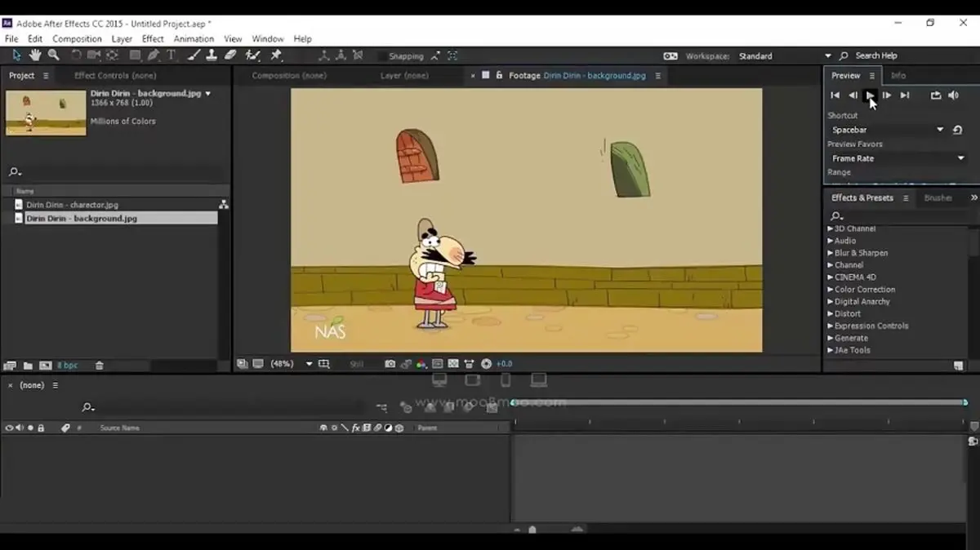Toggle the lock column header in timeline

pos(41,428)
